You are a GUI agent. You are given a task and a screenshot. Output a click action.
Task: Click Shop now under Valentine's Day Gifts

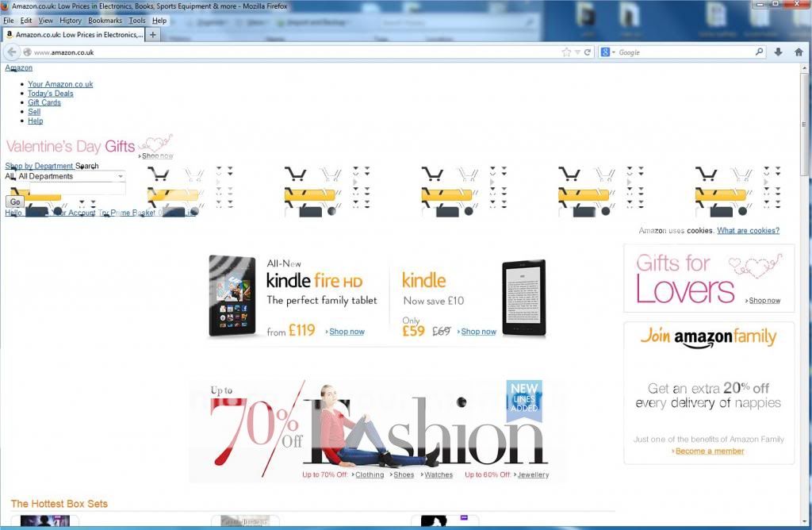(x=158, y=156)
